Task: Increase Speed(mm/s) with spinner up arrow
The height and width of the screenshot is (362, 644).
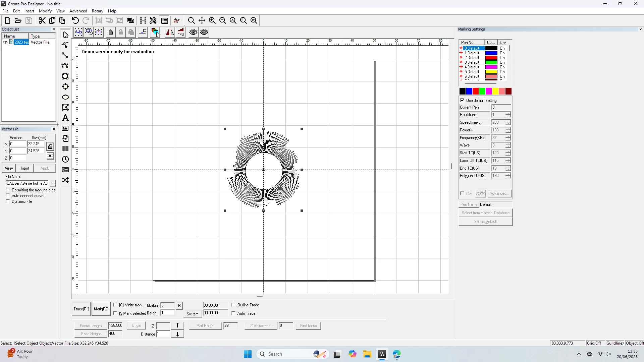Action: (x=508, y=121)
